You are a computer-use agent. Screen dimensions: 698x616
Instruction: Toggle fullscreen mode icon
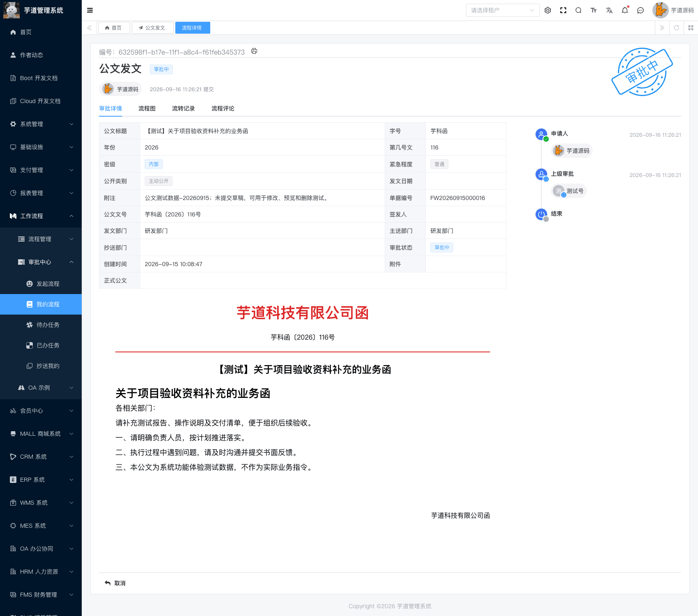click(x=563, y=10)
